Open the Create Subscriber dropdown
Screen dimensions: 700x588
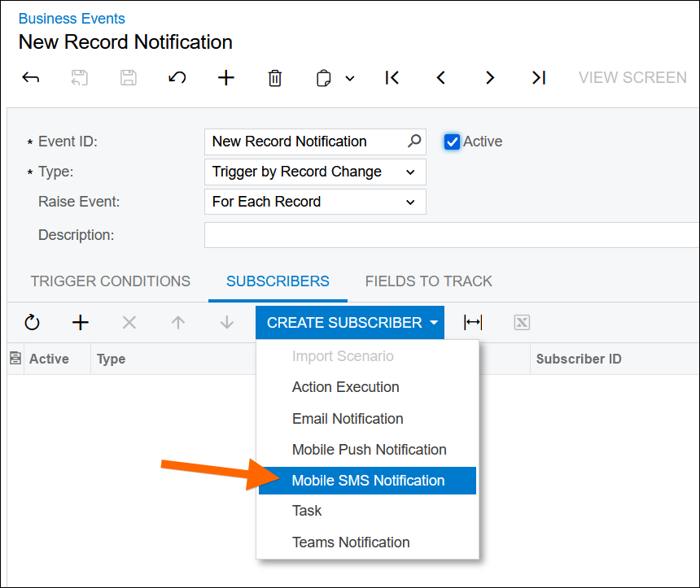pos(349,322)
